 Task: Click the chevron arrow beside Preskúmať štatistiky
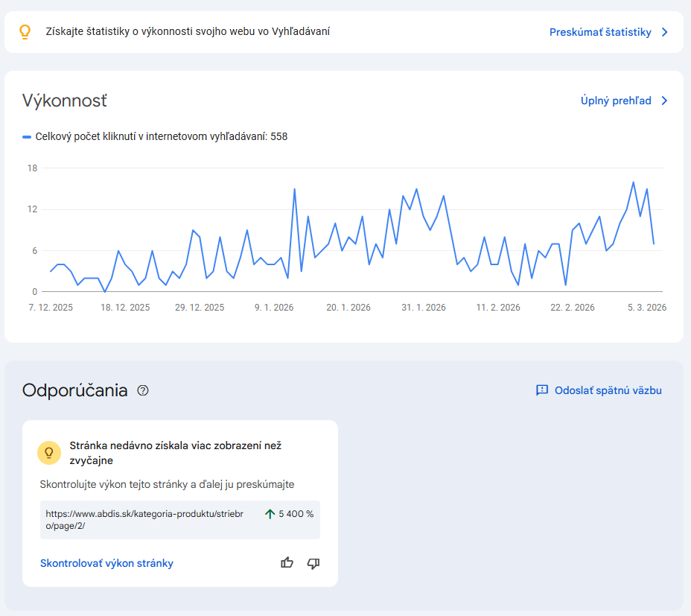pyautogui.click(x=665, y=32)
